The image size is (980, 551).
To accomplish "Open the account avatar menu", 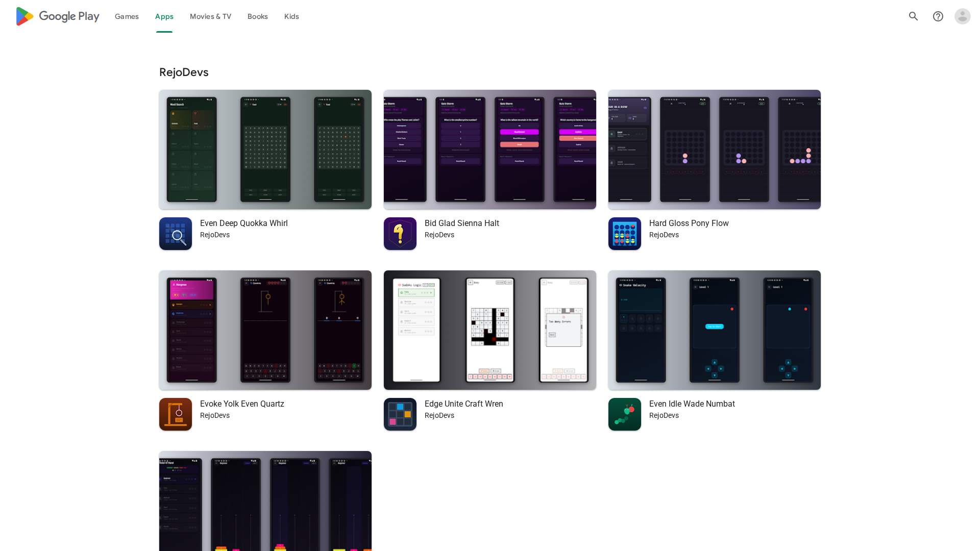I will point(963,16).
